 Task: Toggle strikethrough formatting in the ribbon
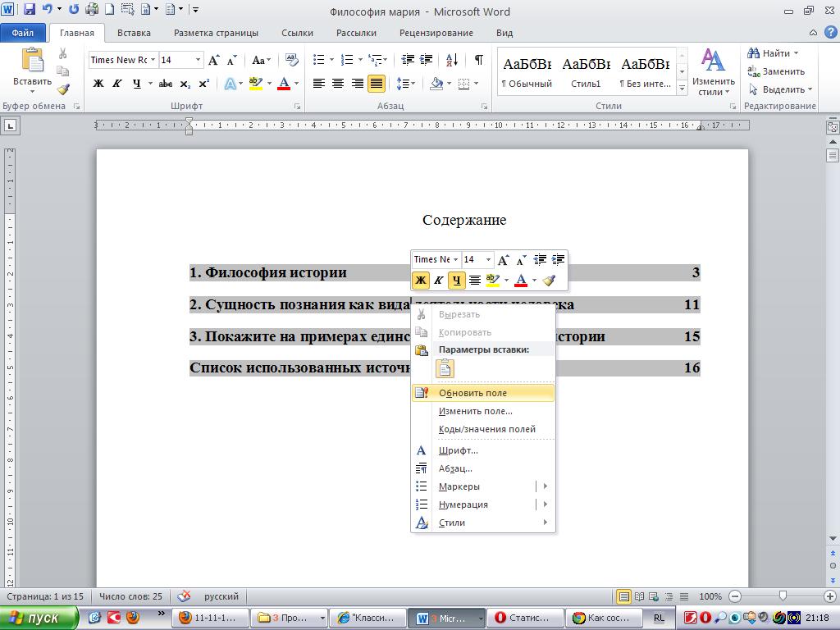click(166, 84)
